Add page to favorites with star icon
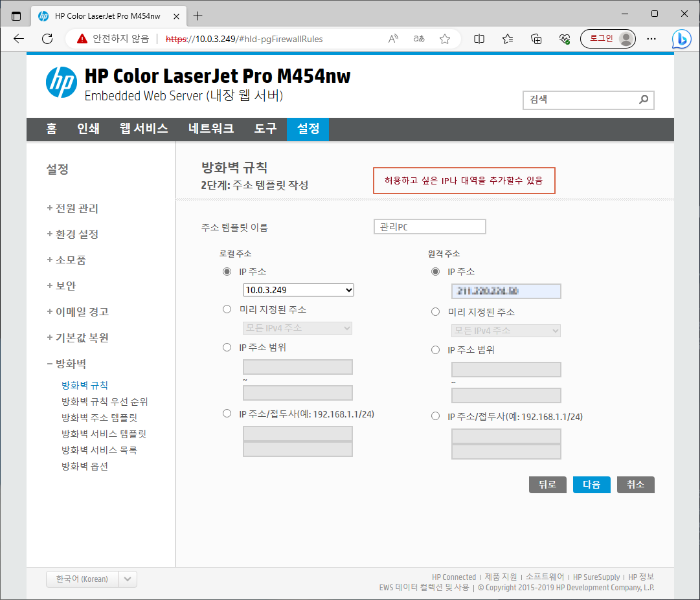The height and width of the screenshot is (600, 700). click(x=445, y=39)
